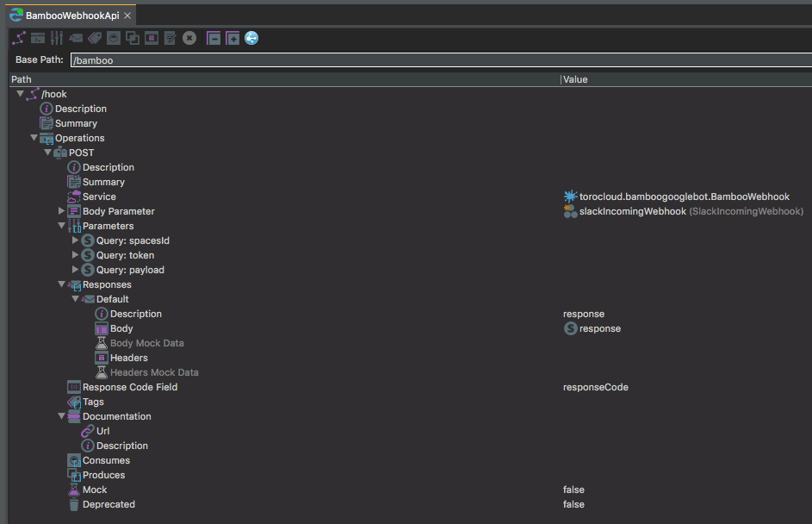This screenshot has height=524, width=812.
Task: Click the torocloud.bamboogooglebot.BambooWebhook value
Action: (x=684, y=197)
